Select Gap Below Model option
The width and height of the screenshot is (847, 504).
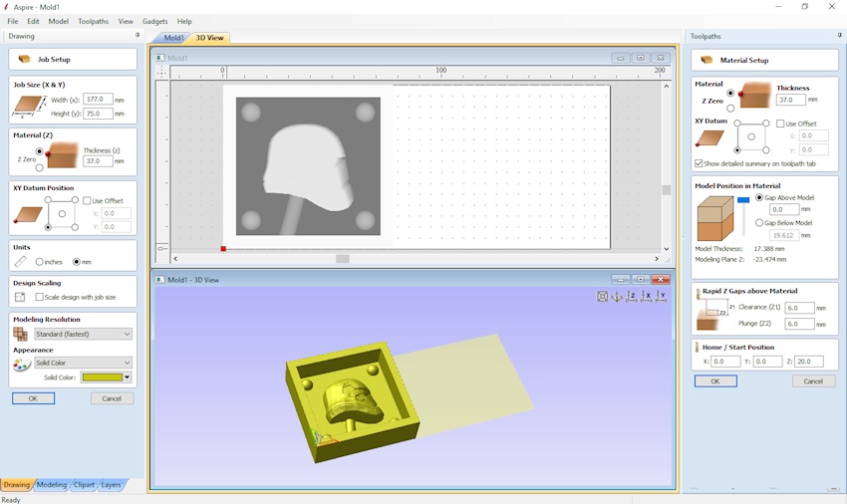pos(759,222)
